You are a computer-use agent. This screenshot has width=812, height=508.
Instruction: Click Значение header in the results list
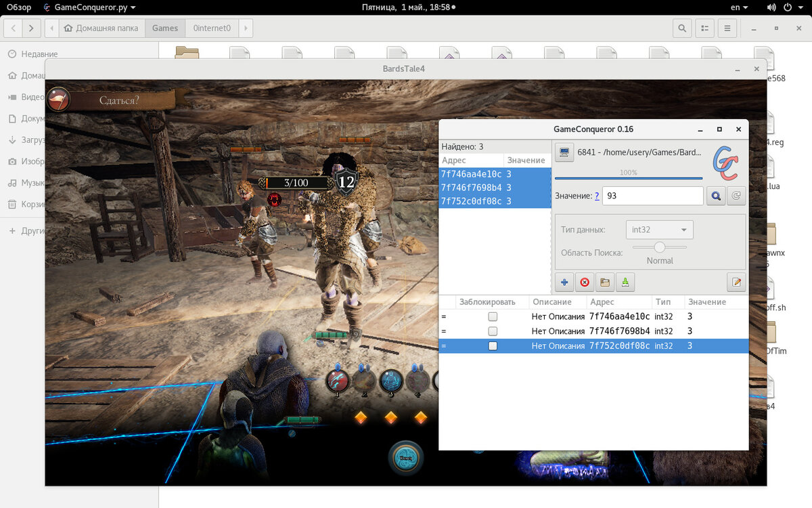(526, 161)
